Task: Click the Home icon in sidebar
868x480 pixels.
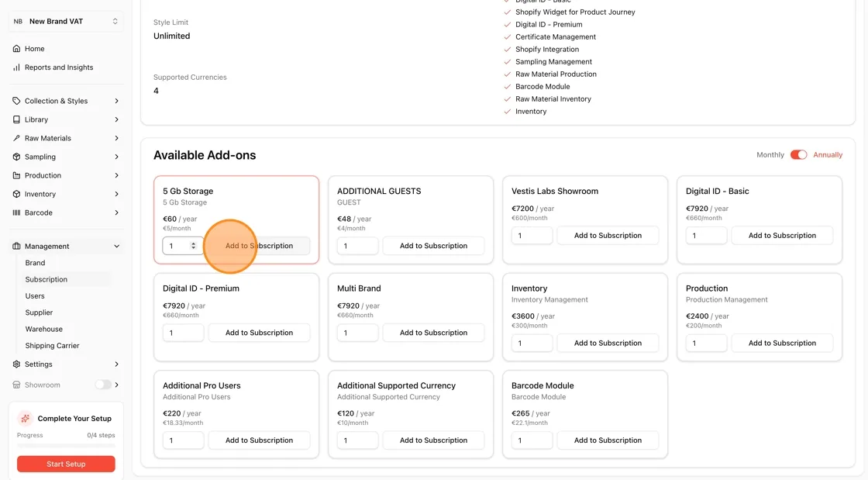Action: (x=16, y=49)
